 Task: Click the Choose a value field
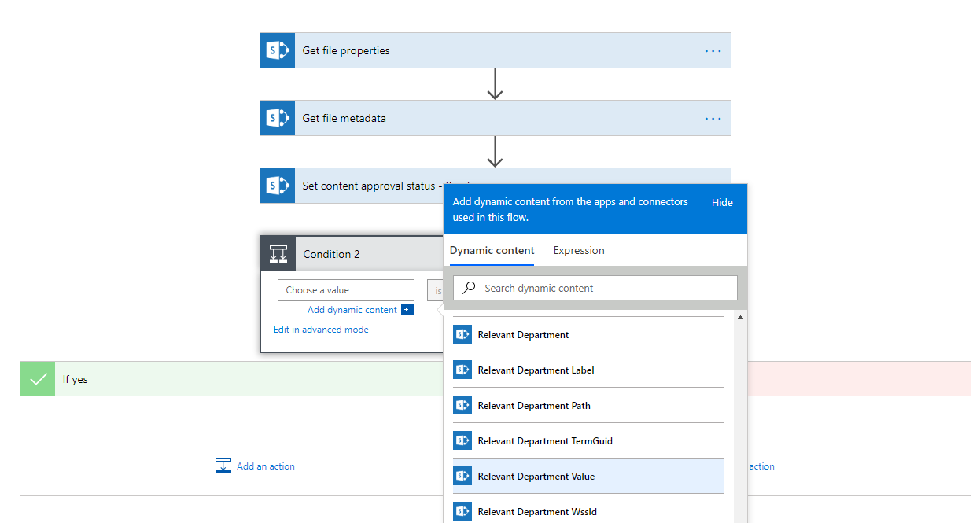point(345,290)
